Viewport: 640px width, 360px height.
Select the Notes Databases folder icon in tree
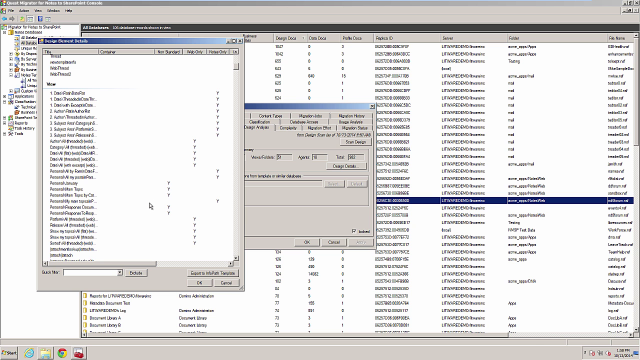[x=11, y=32]
